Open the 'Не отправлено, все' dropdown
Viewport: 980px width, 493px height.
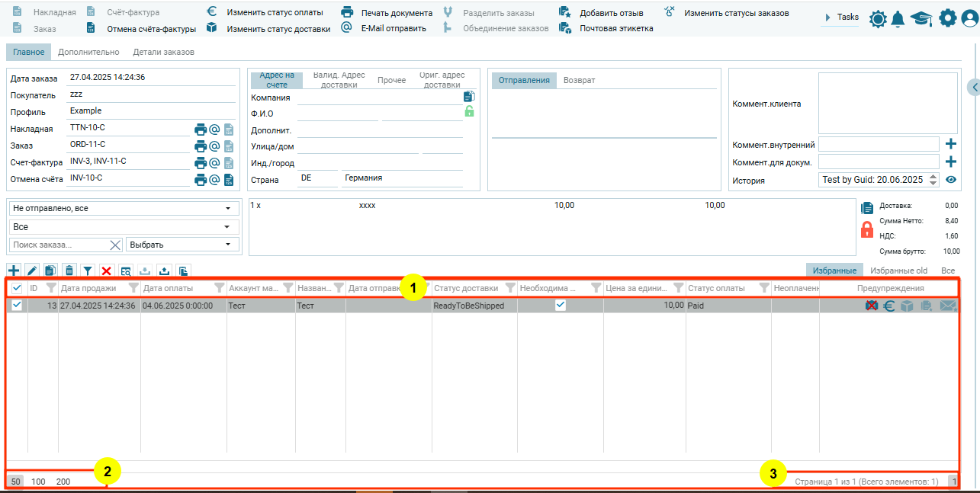(122, 208)
